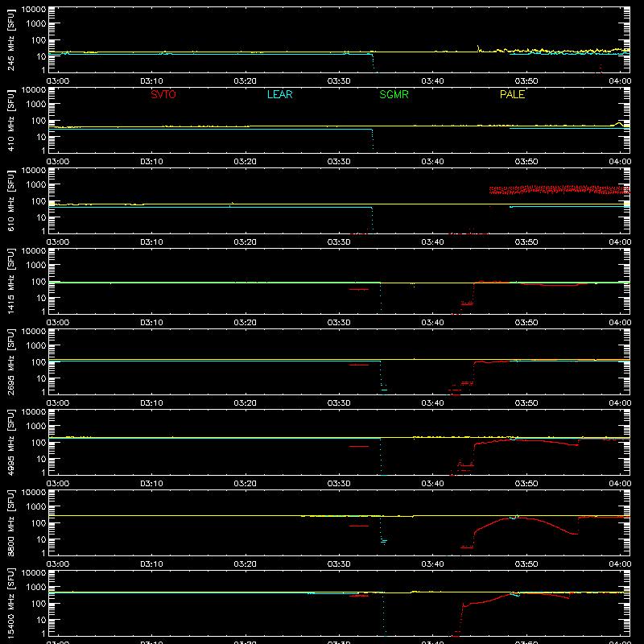Click 03:40 tick label under 245 MHz panel
The height and width of the screenshot is (644, 644).
tap(432, 81)
